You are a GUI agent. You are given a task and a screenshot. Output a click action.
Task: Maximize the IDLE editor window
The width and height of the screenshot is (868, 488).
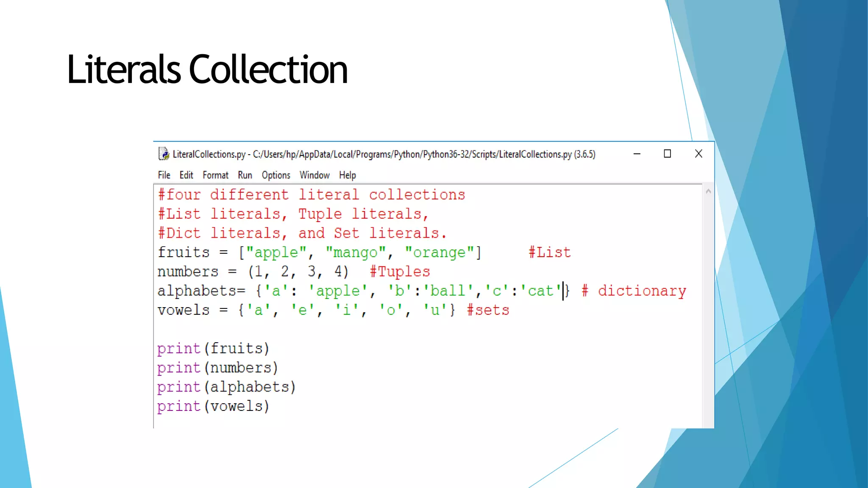coord(667,154)
